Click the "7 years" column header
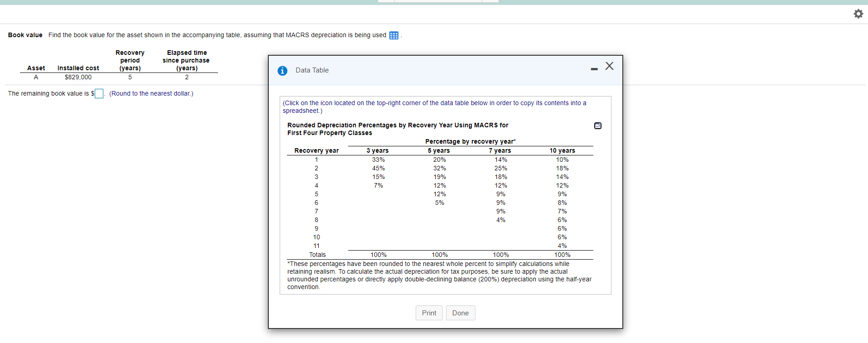Image resolution: width=868 pixels, height=343 pixels. coord(500,150)
